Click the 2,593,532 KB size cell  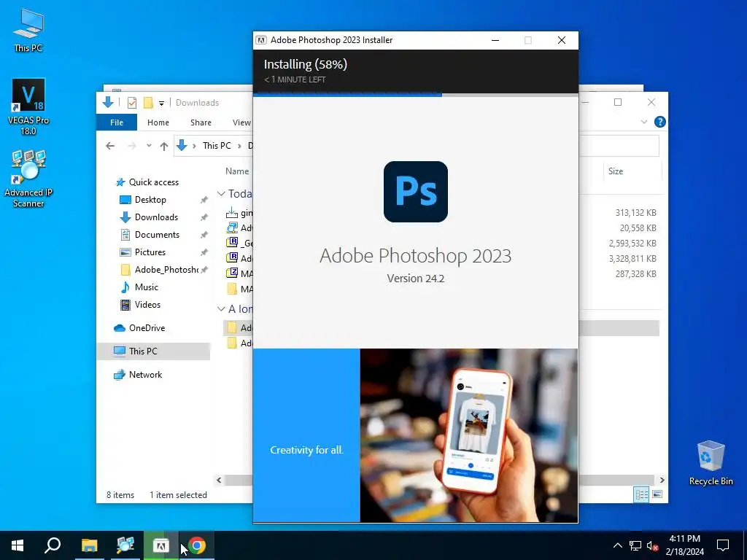[x=632, y=244]
